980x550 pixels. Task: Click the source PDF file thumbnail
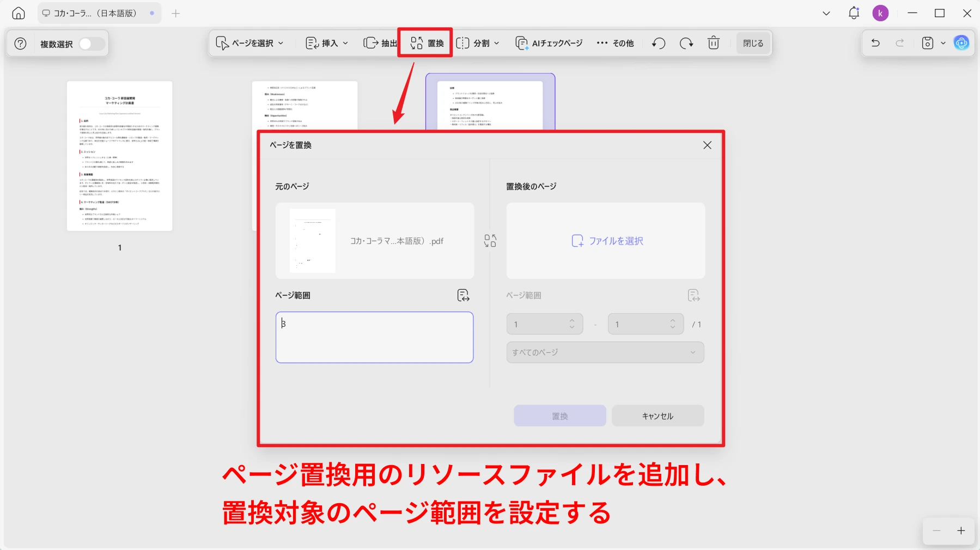tap(313, 241)
